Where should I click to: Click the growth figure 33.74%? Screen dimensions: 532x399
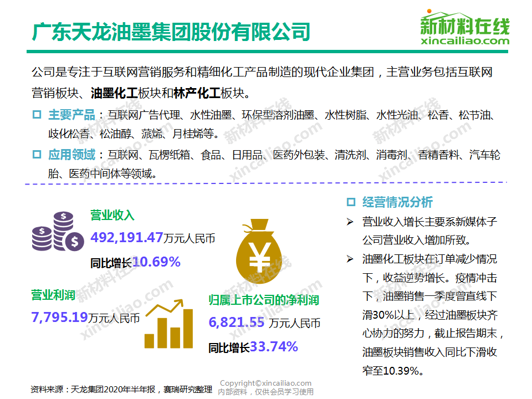point(274,347)
